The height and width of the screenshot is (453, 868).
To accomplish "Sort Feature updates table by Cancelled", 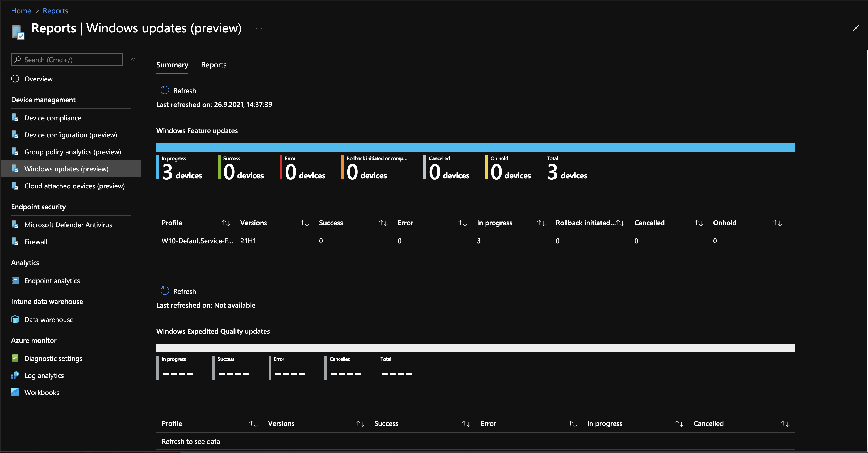I will pos(699,223).
